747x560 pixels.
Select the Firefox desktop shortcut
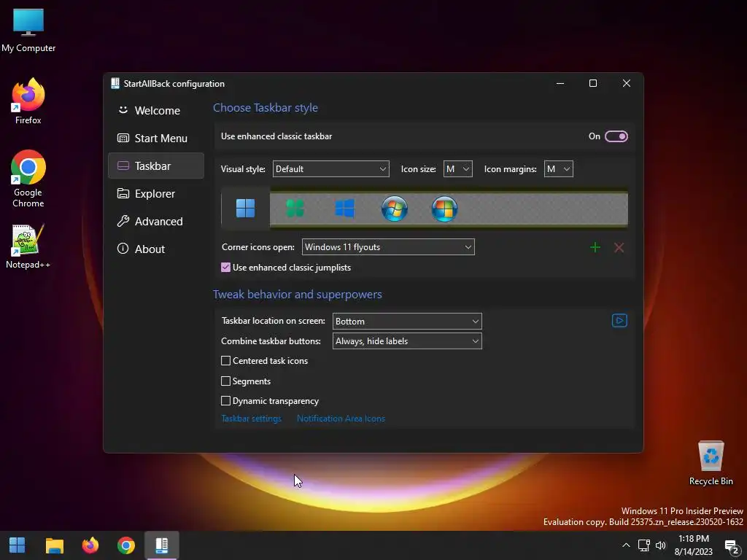(28, 101)
